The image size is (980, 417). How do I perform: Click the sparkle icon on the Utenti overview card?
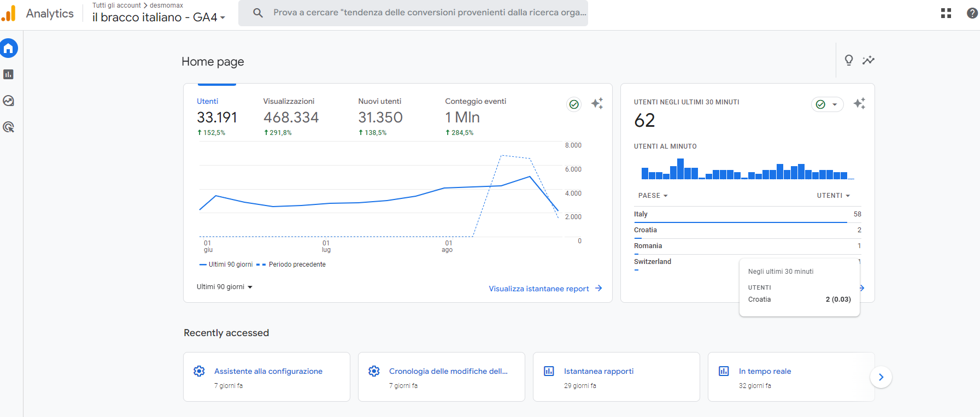tap(597, 103)
